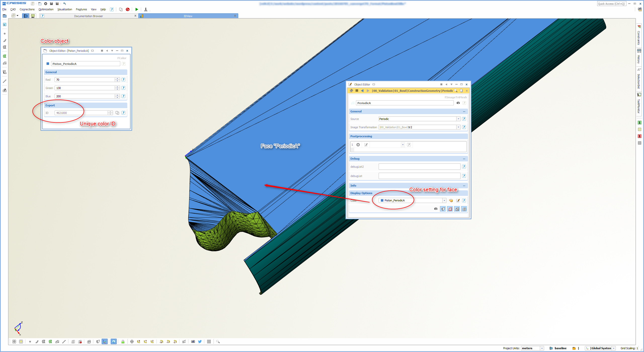The height and width of the screenshot is (352, 644).
Task: Toggle the eye icon in the Display Options row
Action: tap(436, 209)
